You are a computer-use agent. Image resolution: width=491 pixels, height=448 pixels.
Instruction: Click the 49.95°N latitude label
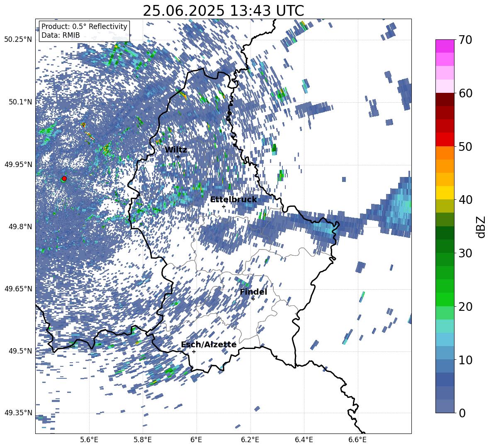tap(18, 164)
